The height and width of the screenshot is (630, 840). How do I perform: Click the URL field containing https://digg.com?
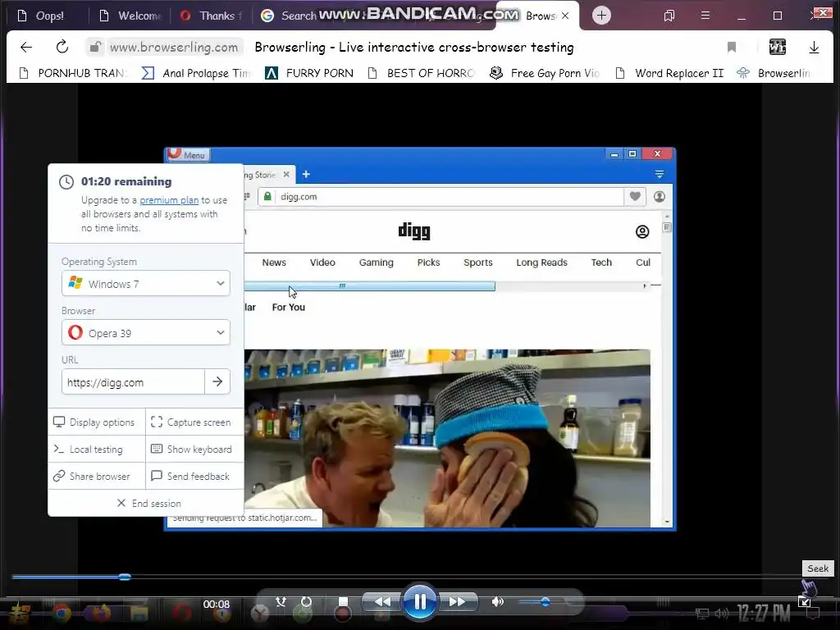click(133, 382)
